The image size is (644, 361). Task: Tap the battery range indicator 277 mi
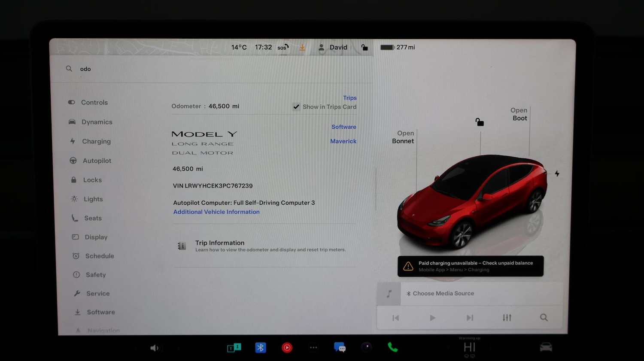pyautogui.click(x=398, y=47)
